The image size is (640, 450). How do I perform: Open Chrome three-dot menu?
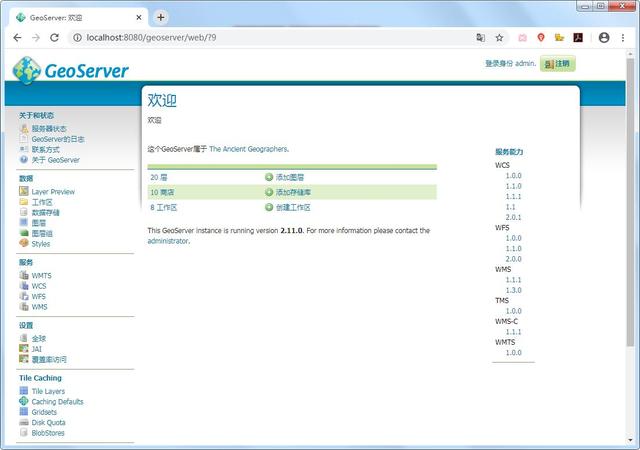coord(623,38)
